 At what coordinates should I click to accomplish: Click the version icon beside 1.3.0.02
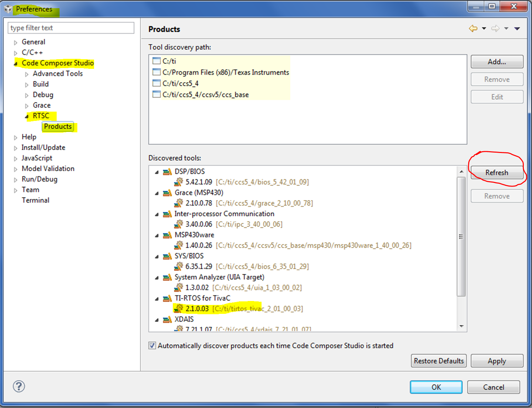point(179,287)
